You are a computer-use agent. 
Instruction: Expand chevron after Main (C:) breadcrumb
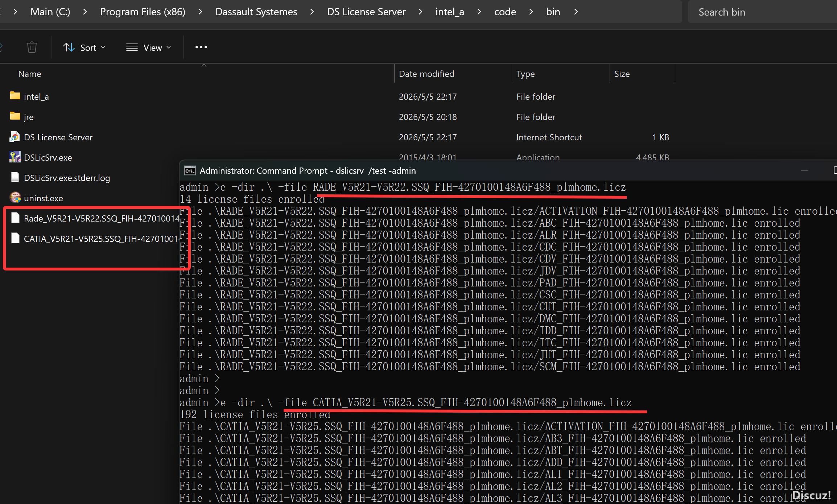coord(85,12)
